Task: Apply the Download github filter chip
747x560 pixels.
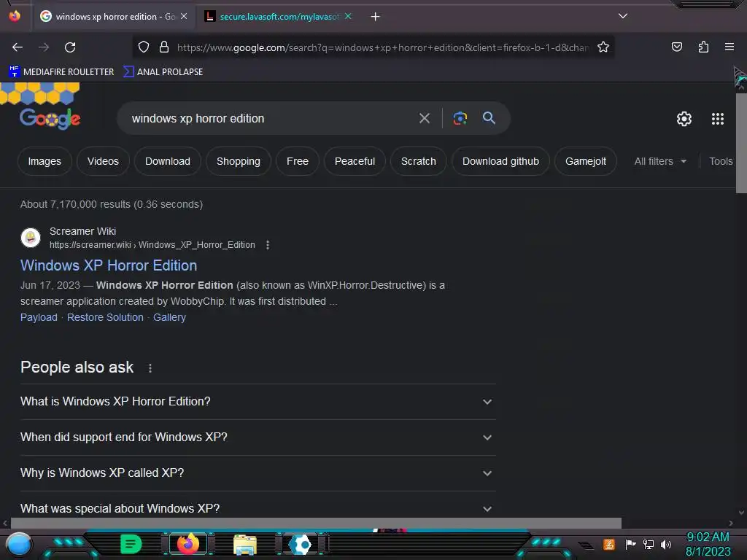Action: click(500, 161)
